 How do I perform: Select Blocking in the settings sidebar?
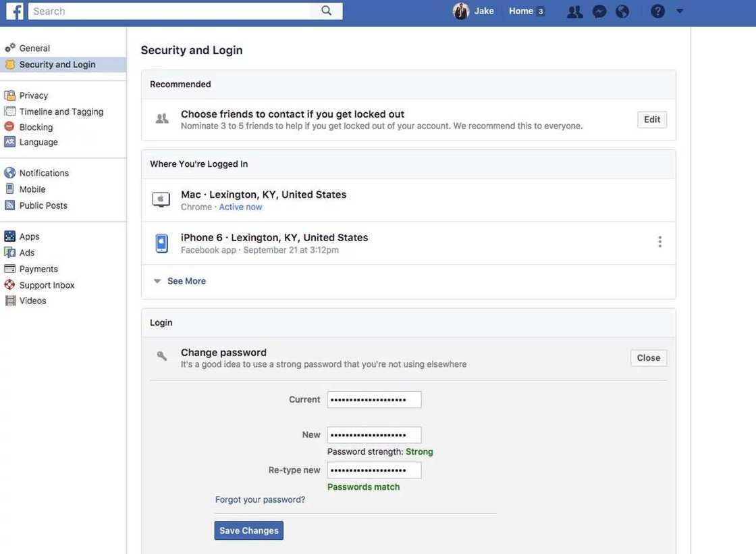click(36, 127)
